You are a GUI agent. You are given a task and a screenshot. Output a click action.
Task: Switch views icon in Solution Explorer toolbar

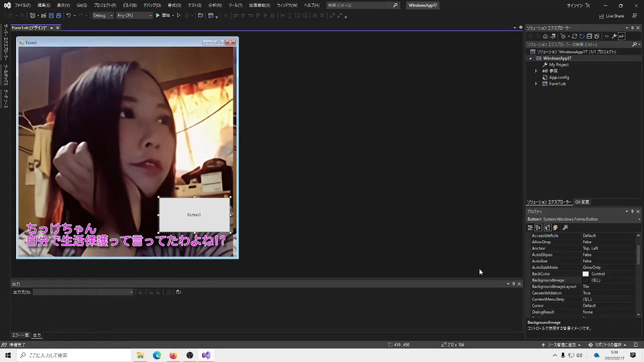[x=552, y=36]
